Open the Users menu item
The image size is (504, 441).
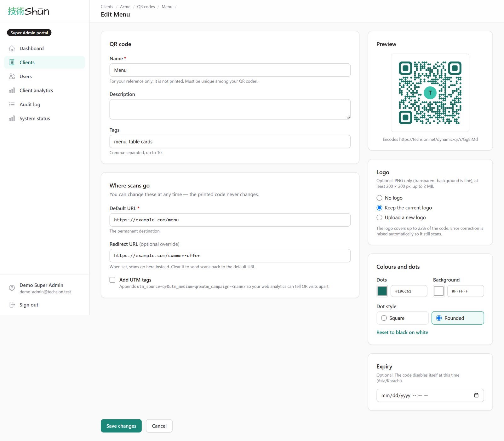pyautogui.click(x=45, y=76)
